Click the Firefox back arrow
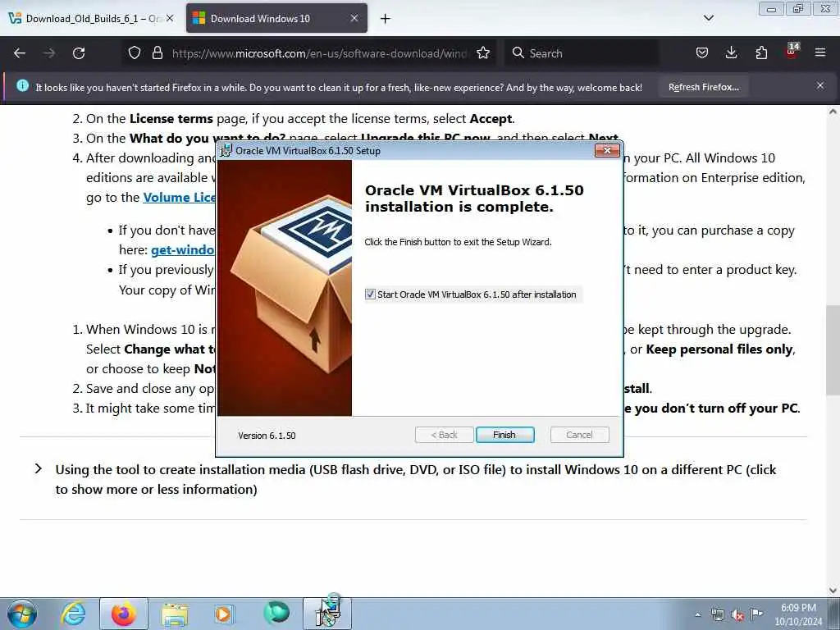Screen dimensions: 840x630 click(x=20, y=53)
